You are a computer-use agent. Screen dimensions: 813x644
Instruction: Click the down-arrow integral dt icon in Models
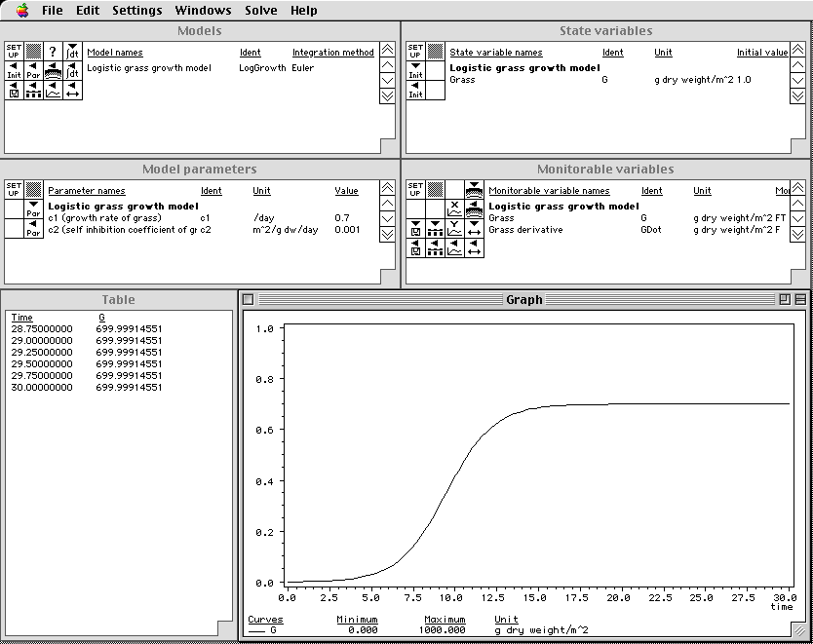click(x=72, y=52)
